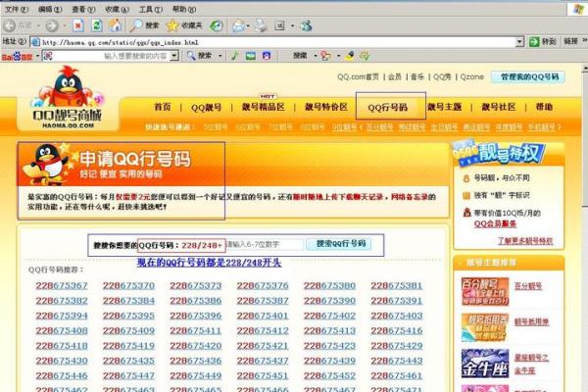Switch to the 靓号主题 navigation tab
Screen dimensions: 588x392
point(445,107)
